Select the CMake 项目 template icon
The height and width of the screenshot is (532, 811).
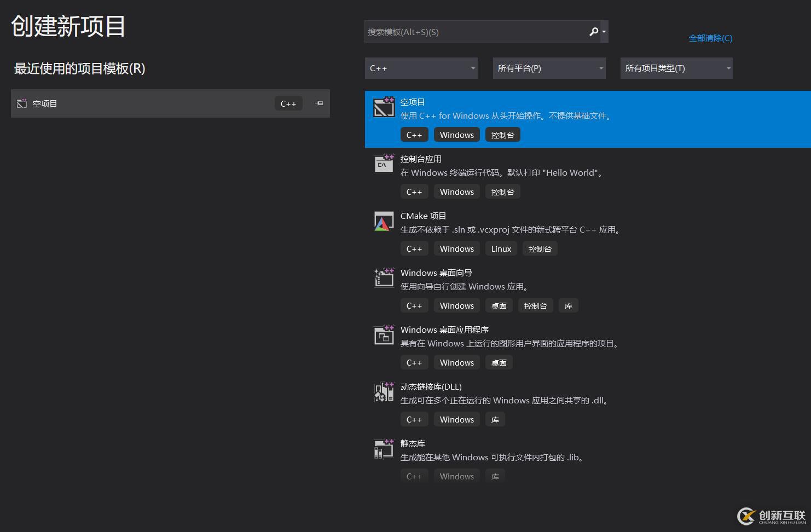pos(384,222)
